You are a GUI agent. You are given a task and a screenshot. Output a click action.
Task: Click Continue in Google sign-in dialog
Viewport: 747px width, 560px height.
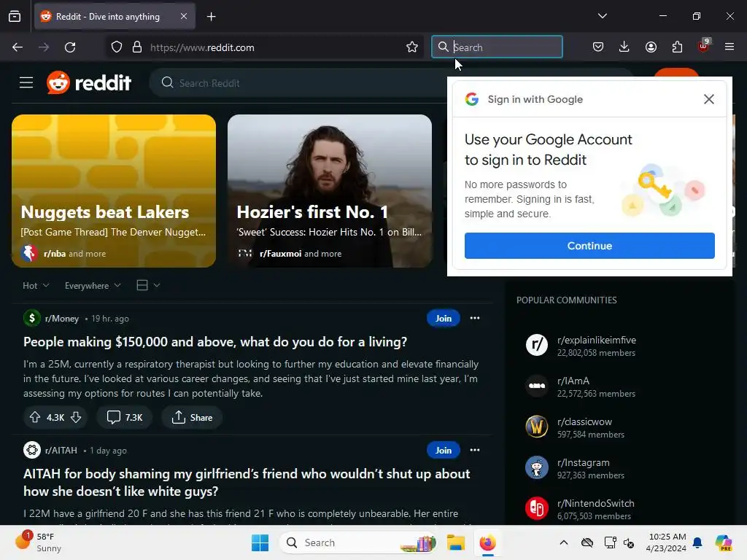point(589,246)
